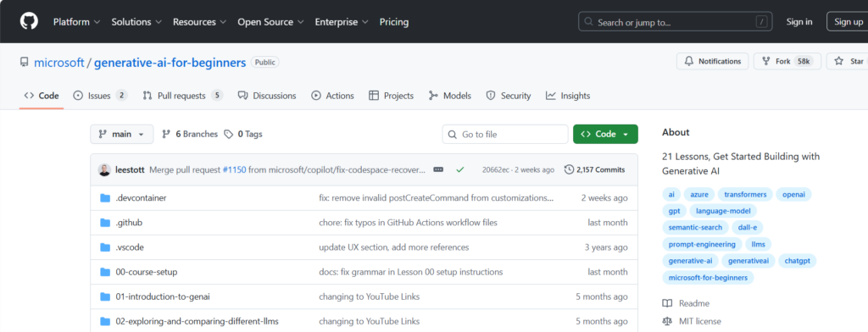Click the 01-introduction-to-genai folder icon
868x332 pixels.
(105, 296)
